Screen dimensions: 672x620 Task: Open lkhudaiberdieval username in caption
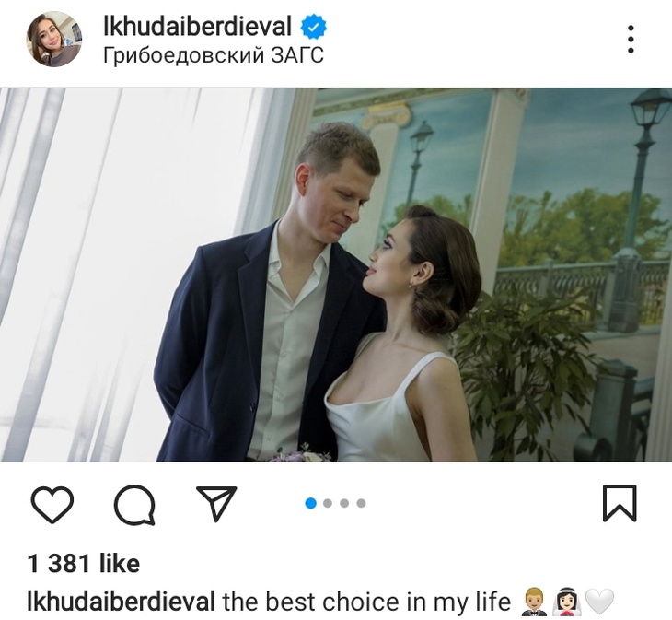pos(122,602)
